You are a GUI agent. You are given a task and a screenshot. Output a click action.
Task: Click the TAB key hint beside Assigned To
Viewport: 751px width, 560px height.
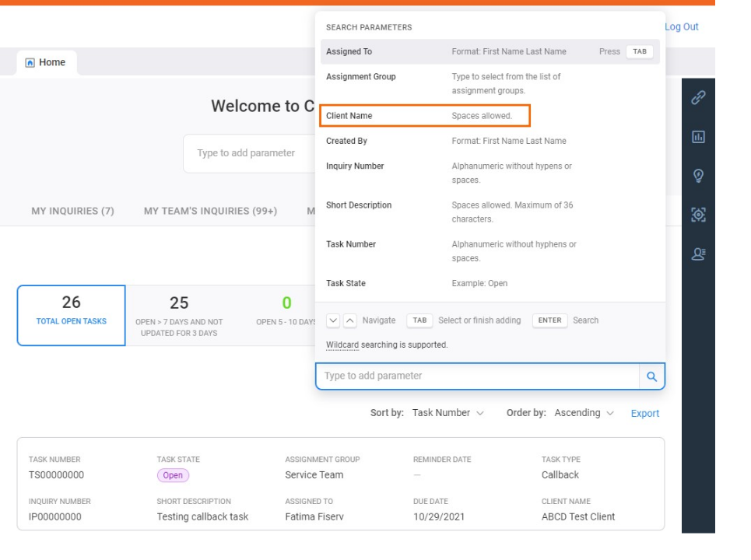click(x=640, y=51)
